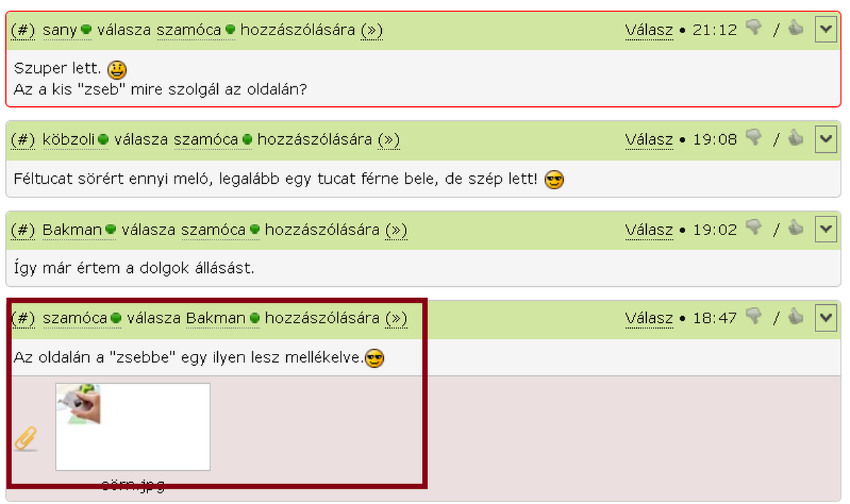Open the attached image thumbnail
Screen dimensions: 850x504
pos(133,427)
